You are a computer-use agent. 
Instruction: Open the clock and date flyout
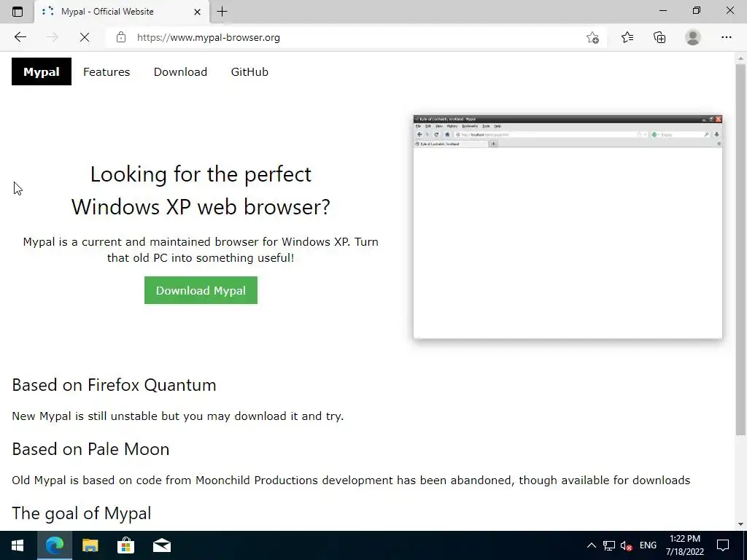click(x=684, y=545)
